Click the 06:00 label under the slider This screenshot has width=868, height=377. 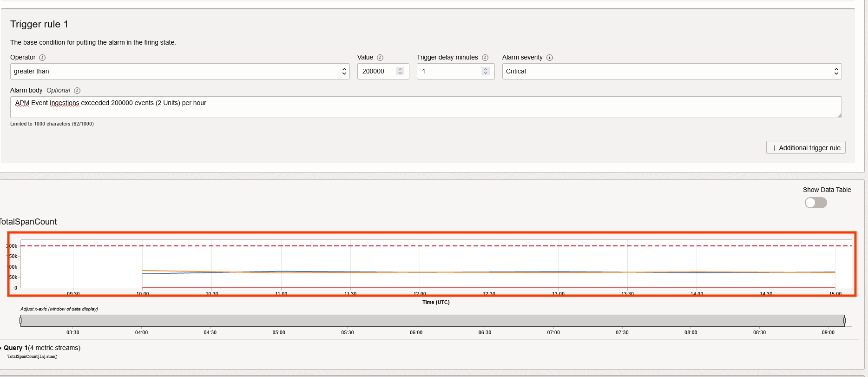(416, 332)
